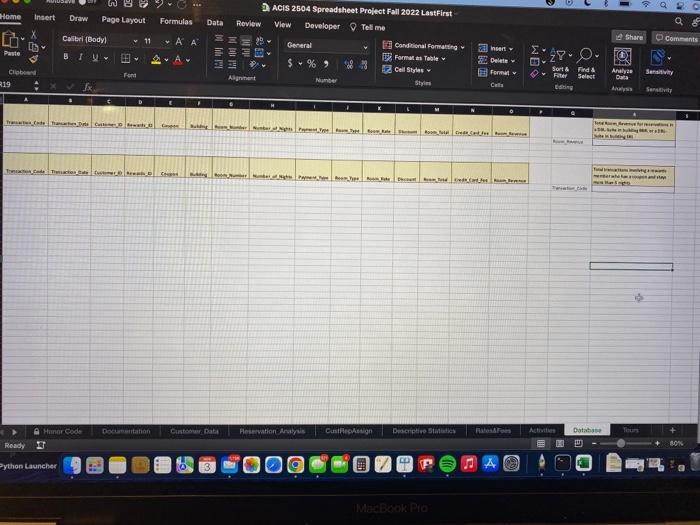Toggle Align Left
This screenshot has width=700, height=525.
click(218, 52)
